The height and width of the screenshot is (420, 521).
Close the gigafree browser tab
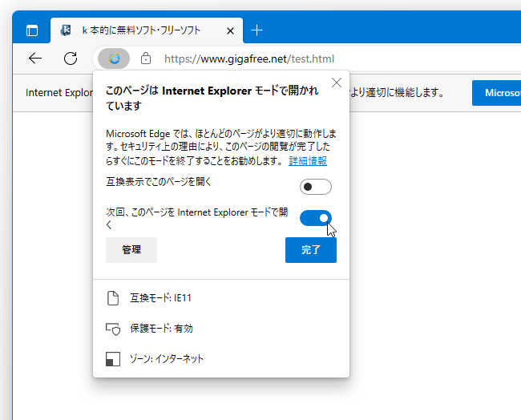coord(230,31)
